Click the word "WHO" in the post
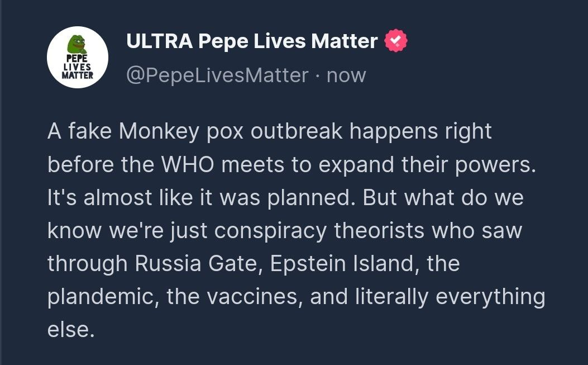 pyautogui.click(x=189, y=164)
